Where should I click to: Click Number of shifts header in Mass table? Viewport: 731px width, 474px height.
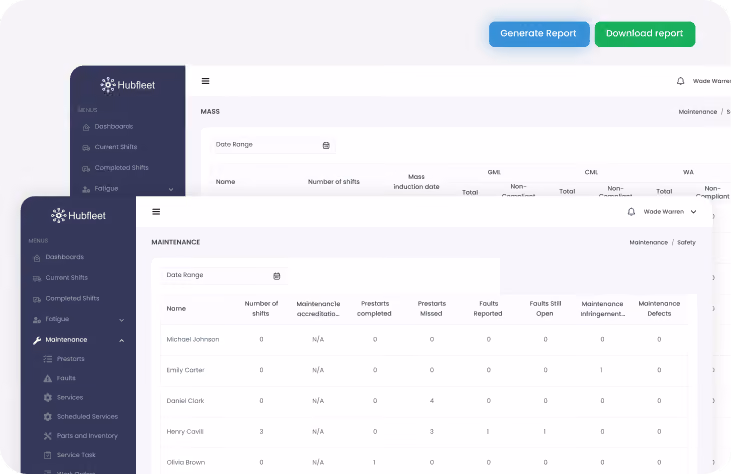point(334,182)
